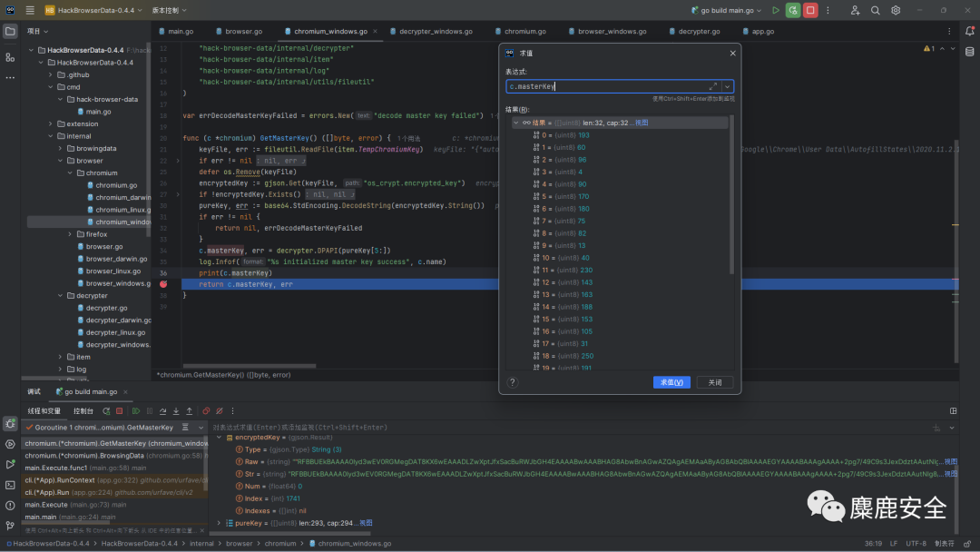
Task: Open the 版本控制 dropdown
Action: [170, 10]
